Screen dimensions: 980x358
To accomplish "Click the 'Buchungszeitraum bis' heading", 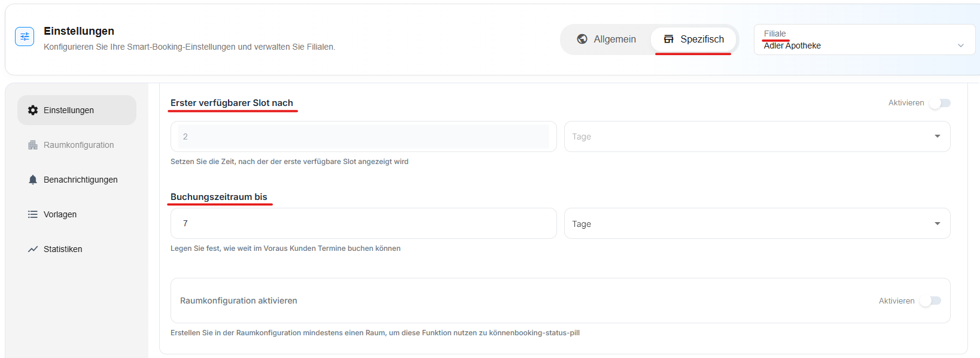I will [219, 197].
